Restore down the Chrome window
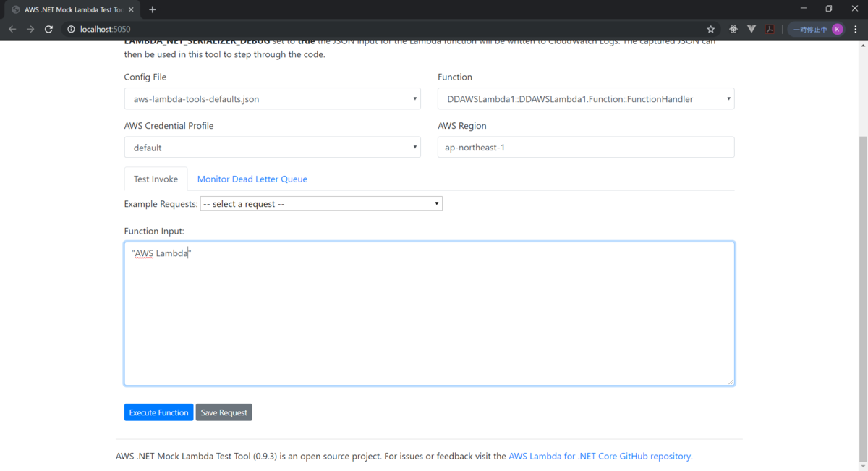868x471 pixels. click(829, 9)
